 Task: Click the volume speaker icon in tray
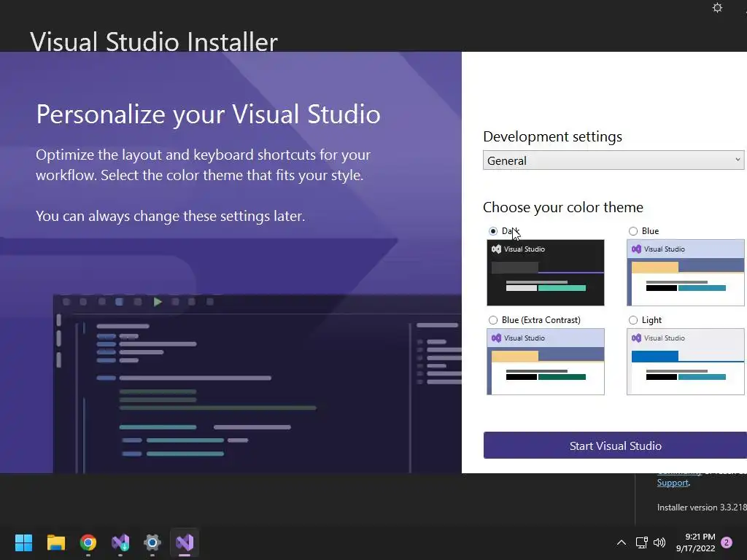coord(659,542)
